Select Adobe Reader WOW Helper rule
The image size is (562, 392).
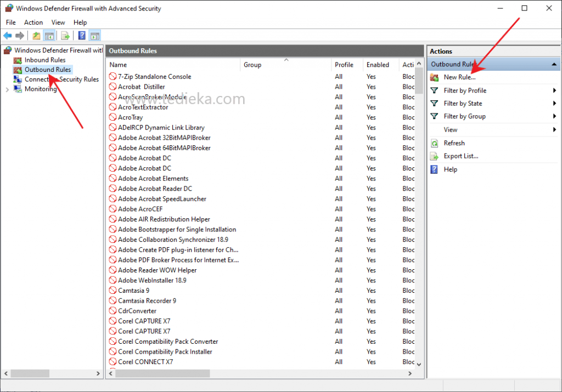[157, 270]
